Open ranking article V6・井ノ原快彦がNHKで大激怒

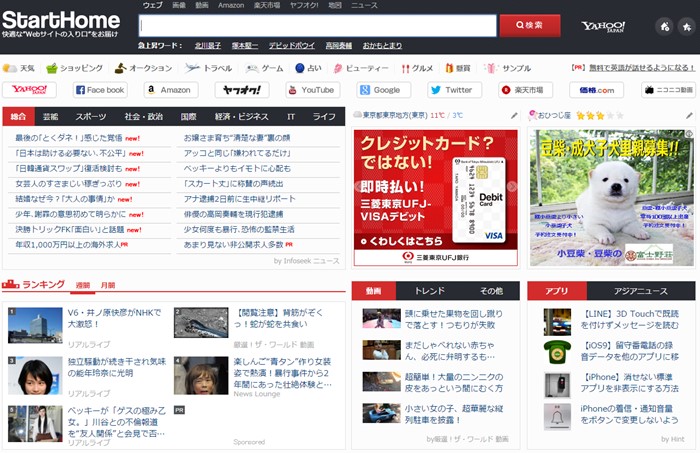(x=114, y=318)
